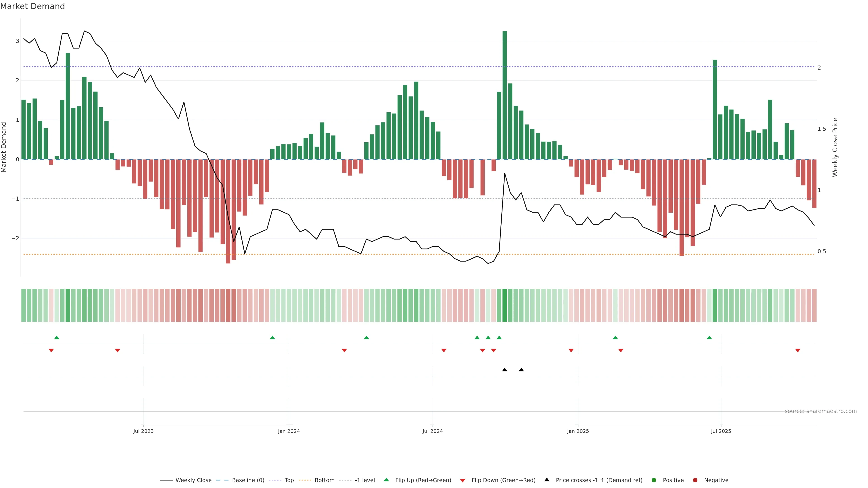868x488 pixels.
Task: Click the leftmost green flip-up marker
Action: [x=57, y=338]
